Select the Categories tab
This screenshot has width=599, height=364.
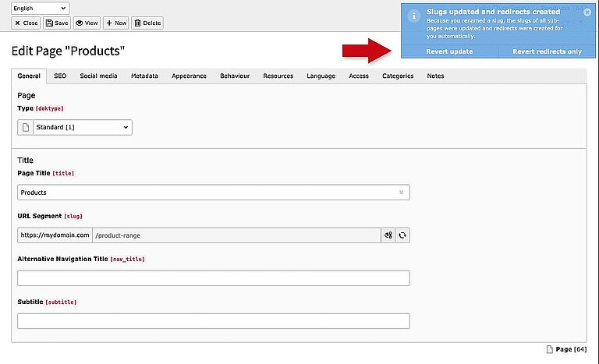click(398, 76)
